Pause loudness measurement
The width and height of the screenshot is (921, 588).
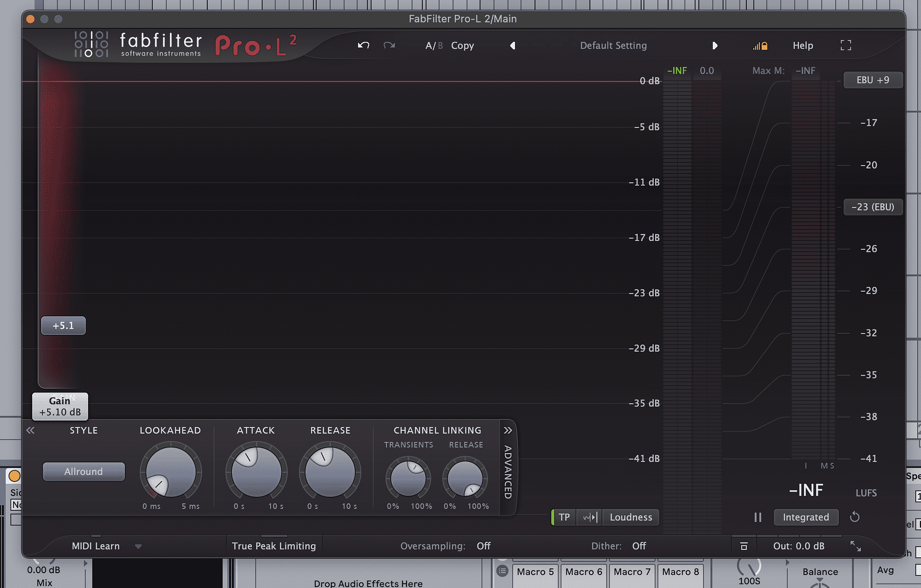(x=758, y=517)
